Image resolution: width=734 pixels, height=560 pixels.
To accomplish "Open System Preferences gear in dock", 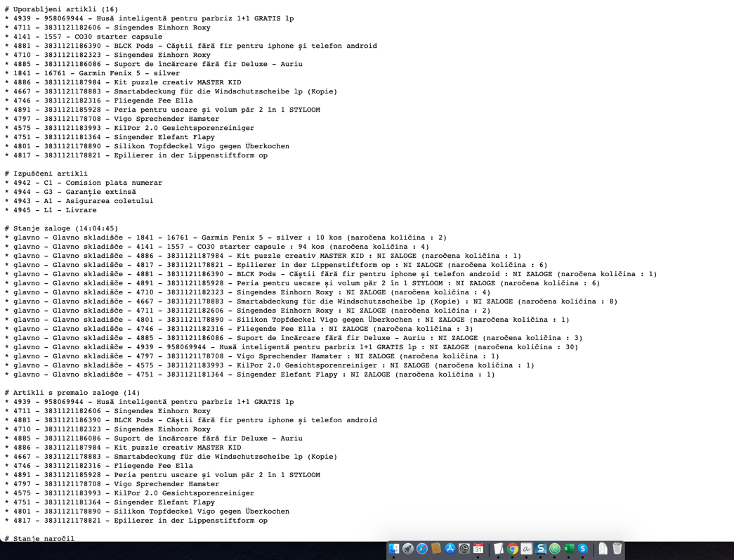I will click(464, 549).
